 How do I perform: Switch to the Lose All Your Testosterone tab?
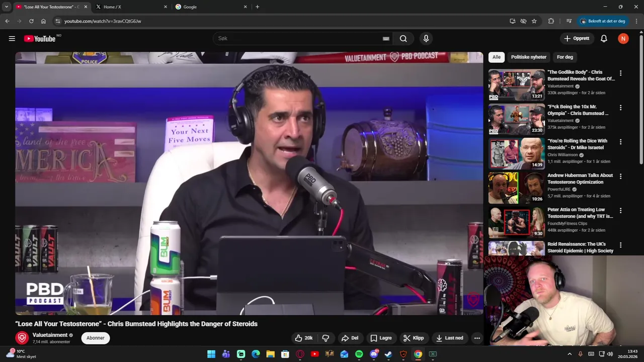pos(51,7)
